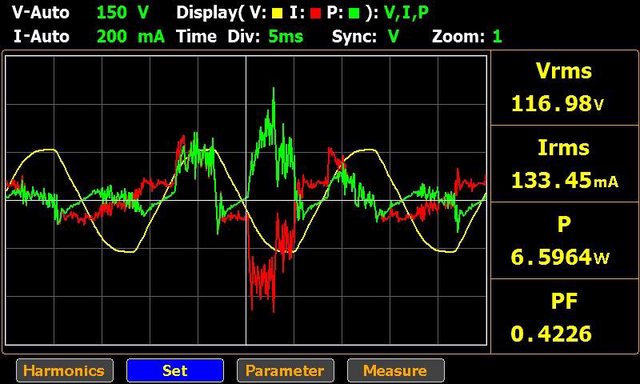This screenshot has width=640, height=384.
Task: Choose the Measure button
Action: pos(396,371)
